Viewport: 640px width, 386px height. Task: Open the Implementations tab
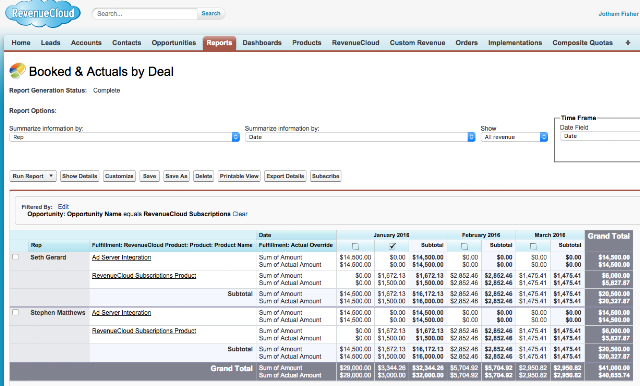(x=515, y=42)
